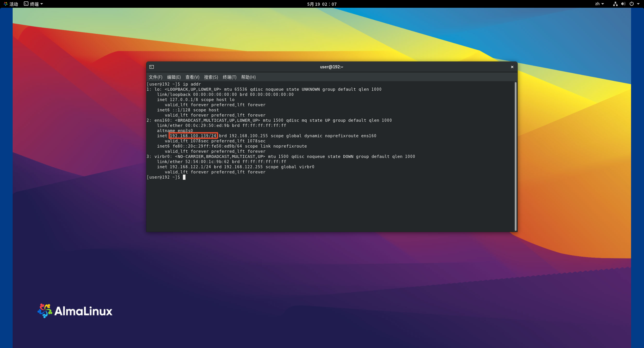Click the terminal vertical scrollbar

(x=516, y=156)
